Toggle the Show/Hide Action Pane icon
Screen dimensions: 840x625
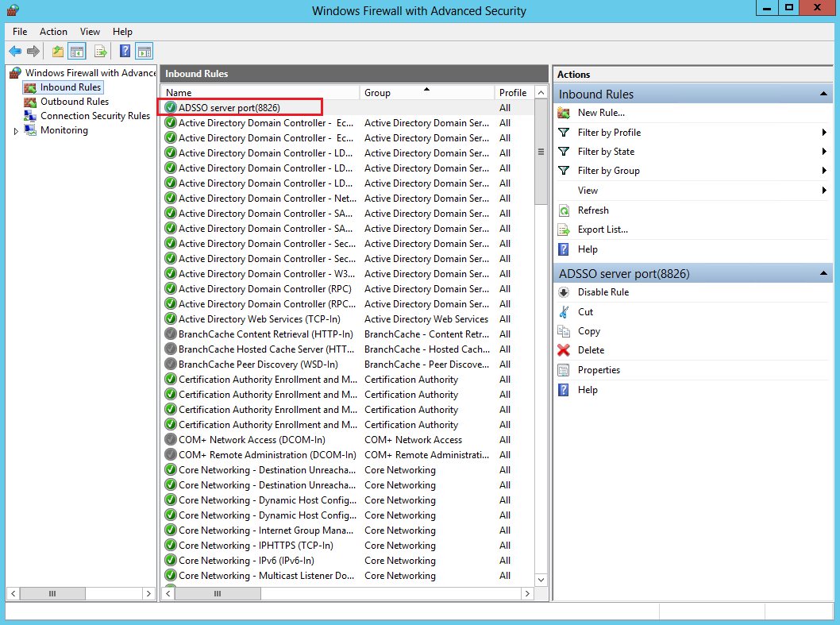(144, 52)
